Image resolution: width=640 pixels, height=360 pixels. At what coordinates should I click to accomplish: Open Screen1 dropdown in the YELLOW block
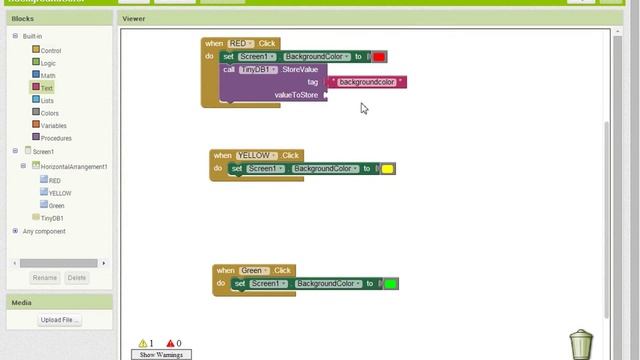[x=265, y=169]
